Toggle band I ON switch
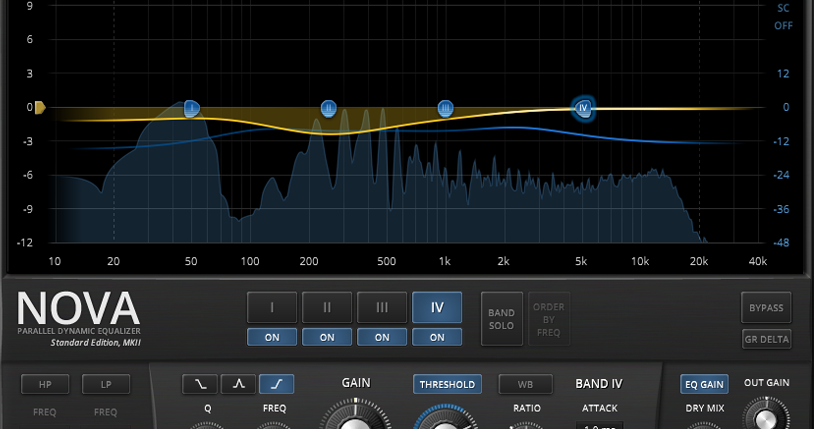The height and width of the screenshot is (429, 814). 272,337
